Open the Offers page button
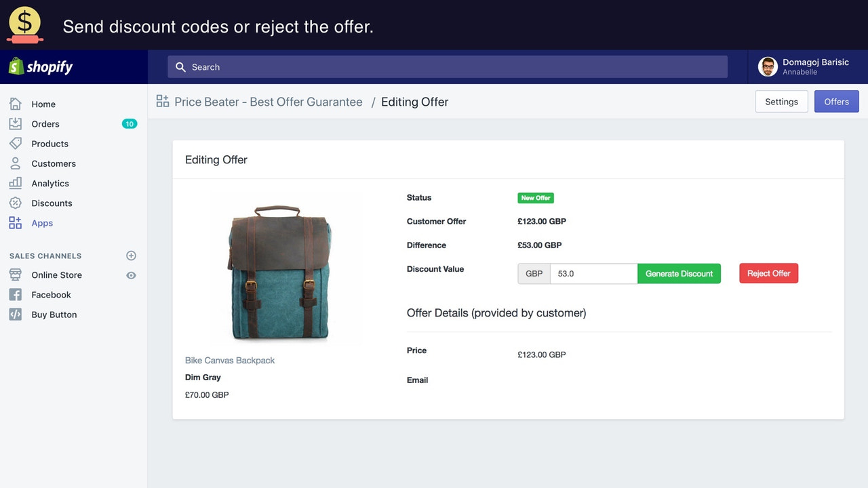This screenshot has height=488, width=868. (836, 101)
